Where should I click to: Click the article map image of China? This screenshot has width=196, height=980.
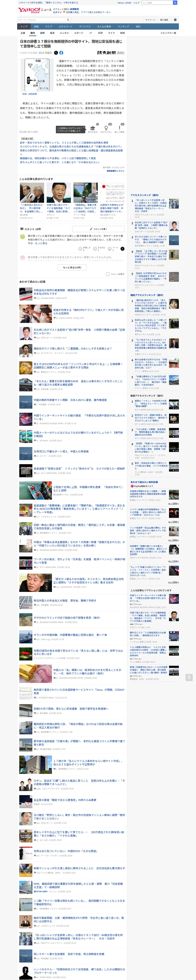(x=37, y=75)
